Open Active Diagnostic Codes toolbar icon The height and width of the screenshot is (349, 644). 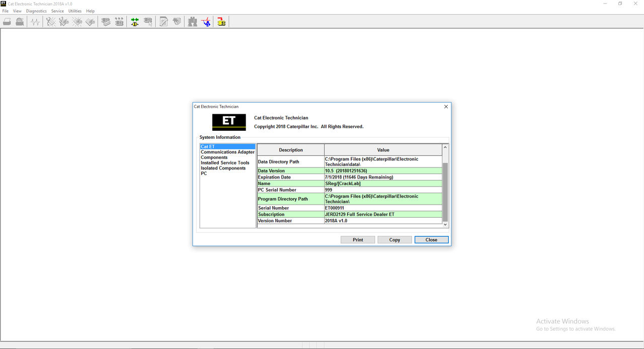[x=51, y=22]
